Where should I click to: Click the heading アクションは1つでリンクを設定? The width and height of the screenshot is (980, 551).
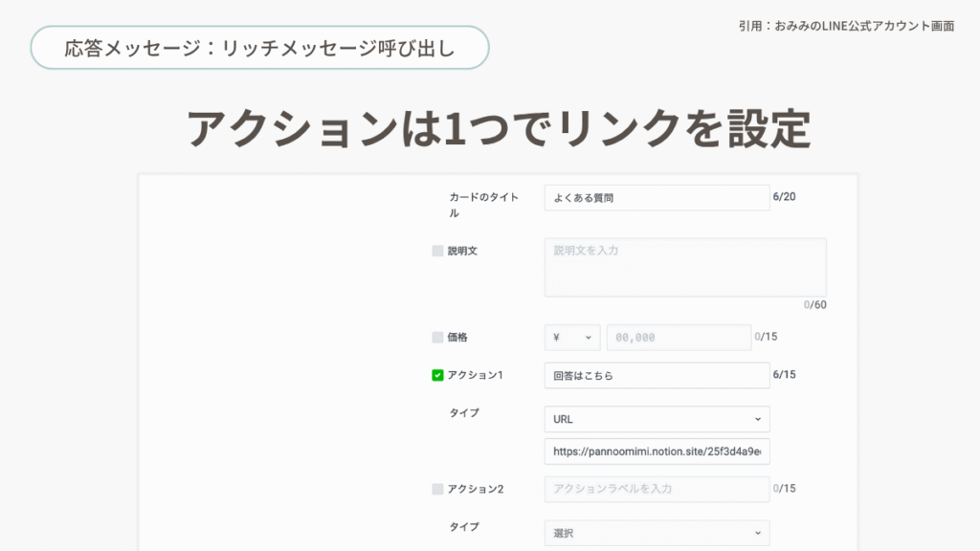point(499,128)
